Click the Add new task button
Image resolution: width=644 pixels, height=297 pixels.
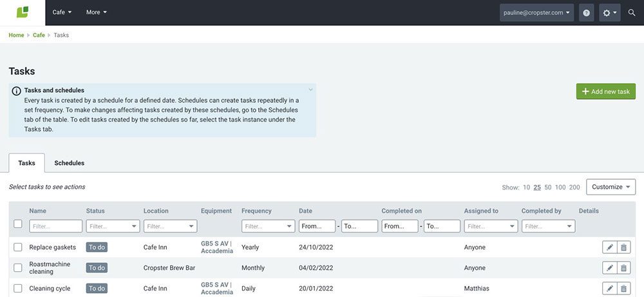click(x=605, y=91)
